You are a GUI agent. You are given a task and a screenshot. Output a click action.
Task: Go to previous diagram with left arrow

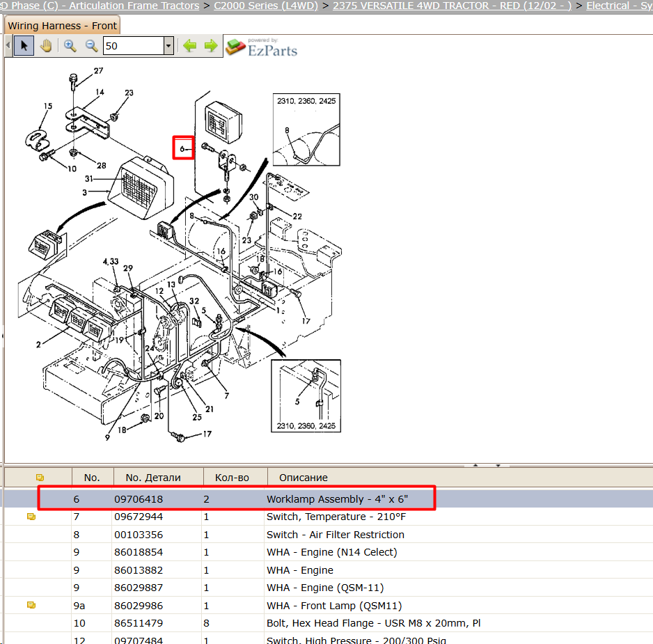pyautogui.click(x=190, y=45)
